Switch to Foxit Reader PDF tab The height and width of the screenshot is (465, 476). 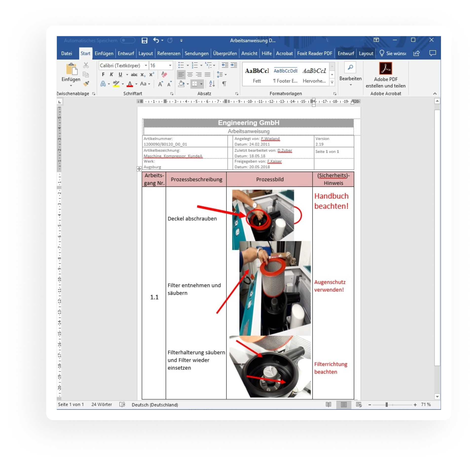point(315,53)
